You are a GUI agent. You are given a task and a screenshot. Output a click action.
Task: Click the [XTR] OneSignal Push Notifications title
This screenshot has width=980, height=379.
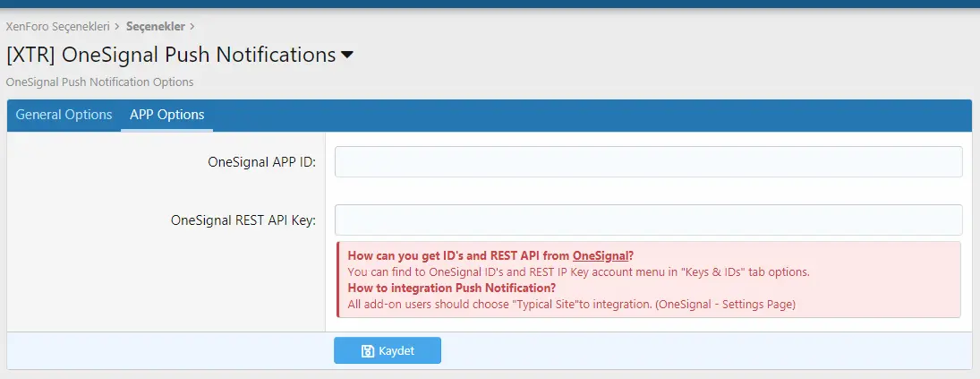click(171, 55)
